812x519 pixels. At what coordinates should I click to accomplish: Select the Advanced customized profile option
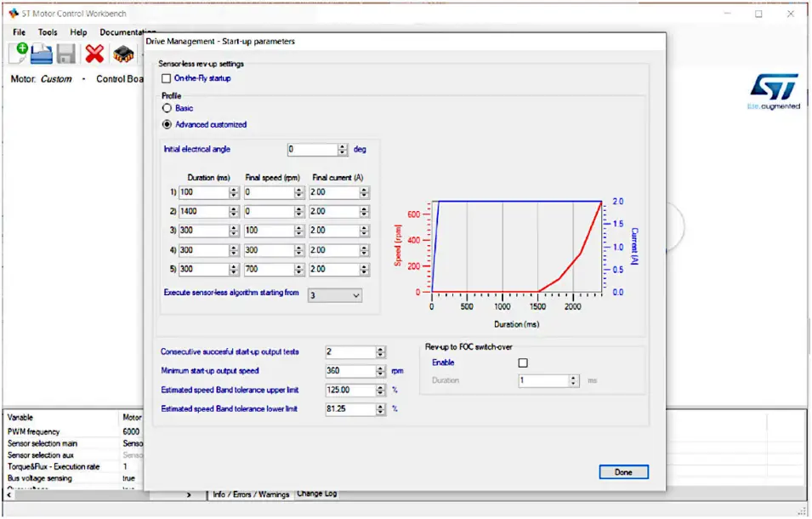(x=167, y=124)
